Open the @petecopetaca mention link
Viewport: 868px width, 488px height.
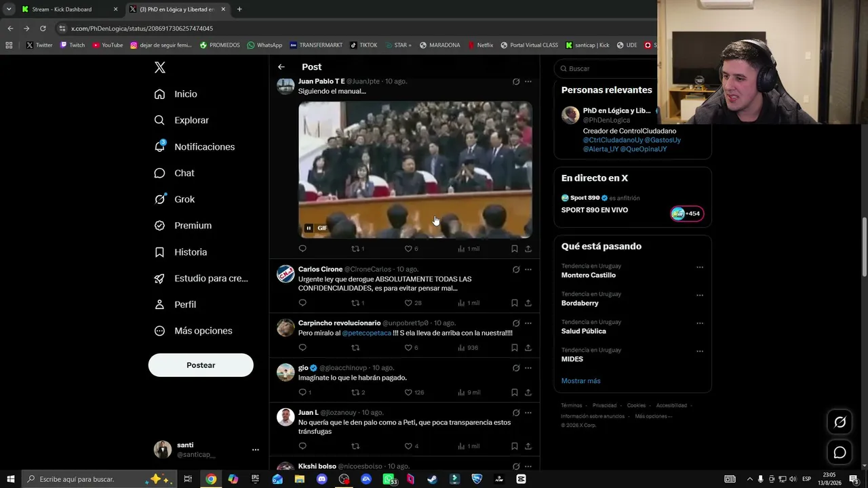click(367, 333)
